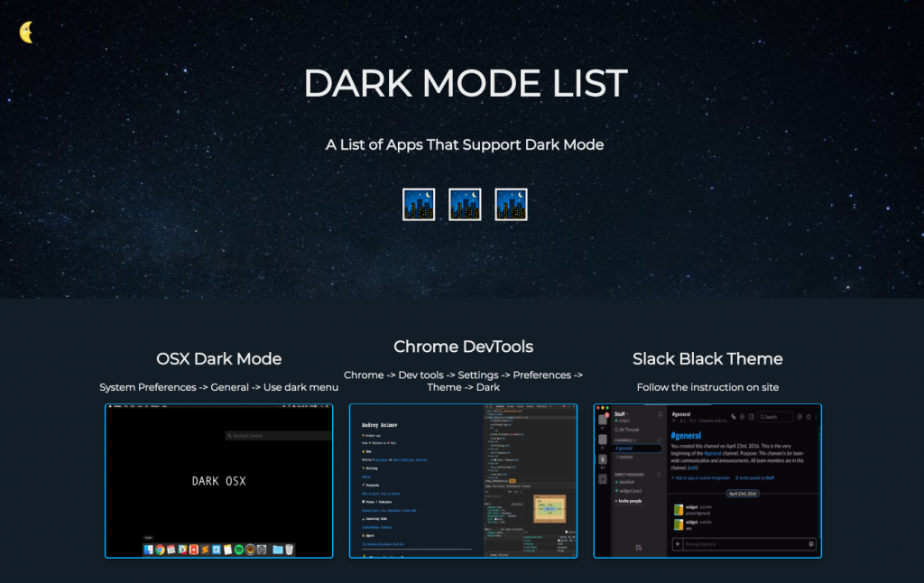Click the crescent moon logo icon
The image size is (924, 583).
point(26,32)
